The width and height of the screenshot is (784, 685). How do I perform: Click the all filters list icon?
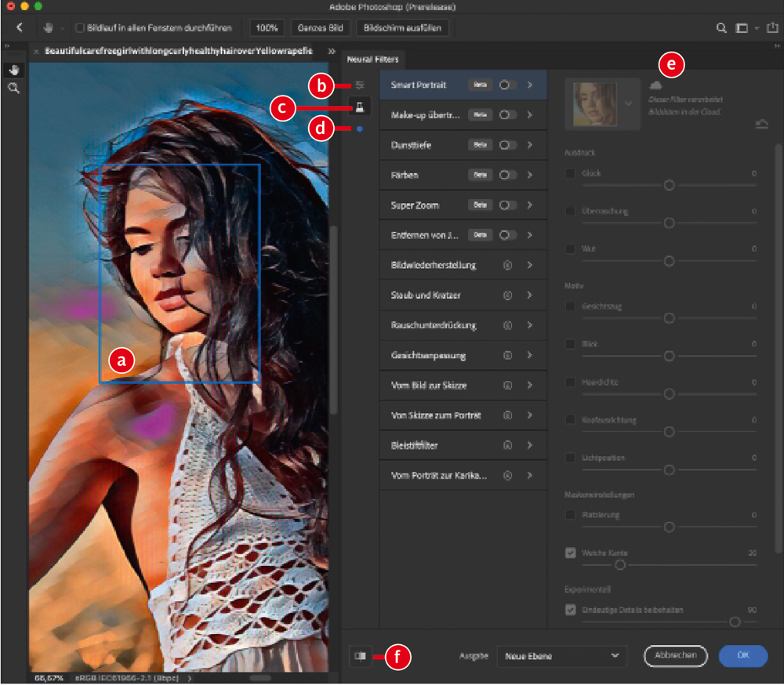click(x=359, y=85)
